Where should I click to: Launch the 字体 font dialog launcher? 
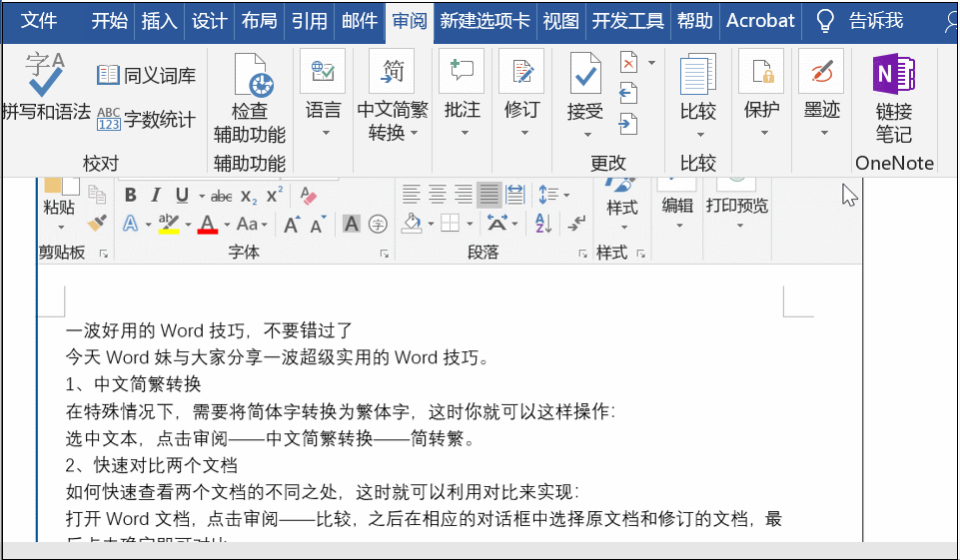coord(385,254)
